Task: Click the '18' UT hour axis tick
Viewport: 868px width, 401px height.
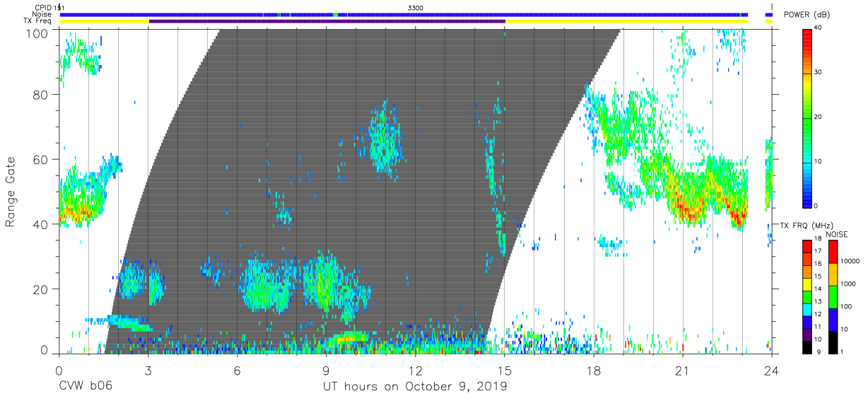Action: click(x=594, y=370)
